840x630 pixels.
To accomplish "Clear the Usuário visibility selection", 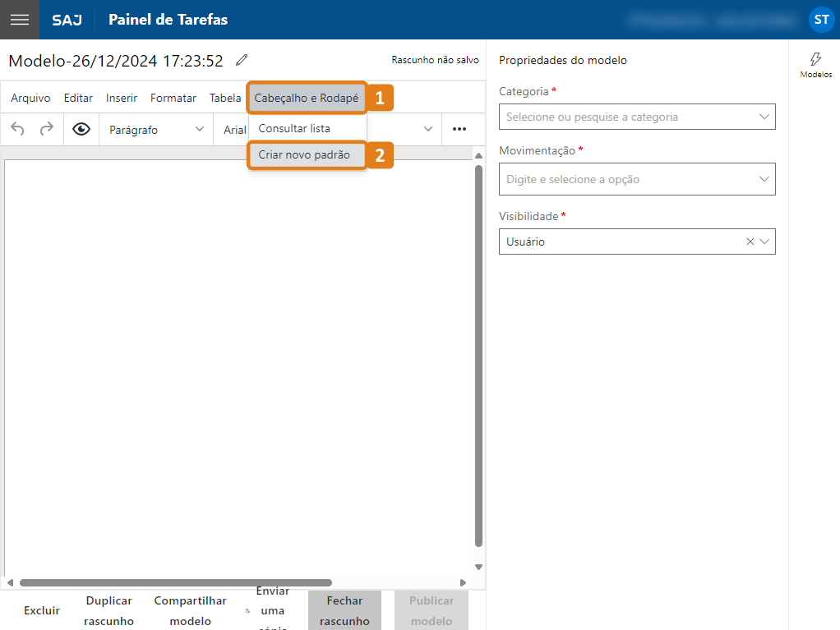I will pyautogui.click(x=750, y=241).
